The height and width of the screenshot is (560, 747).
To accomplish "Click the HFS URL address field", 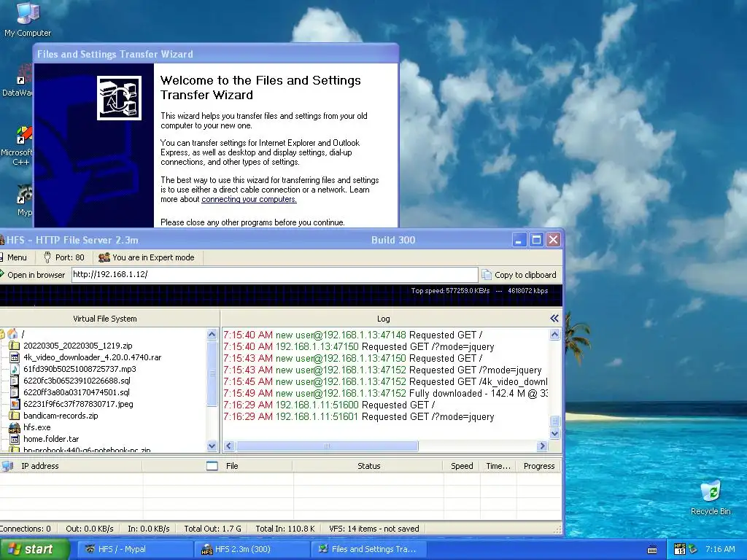I will pos(274,274).
